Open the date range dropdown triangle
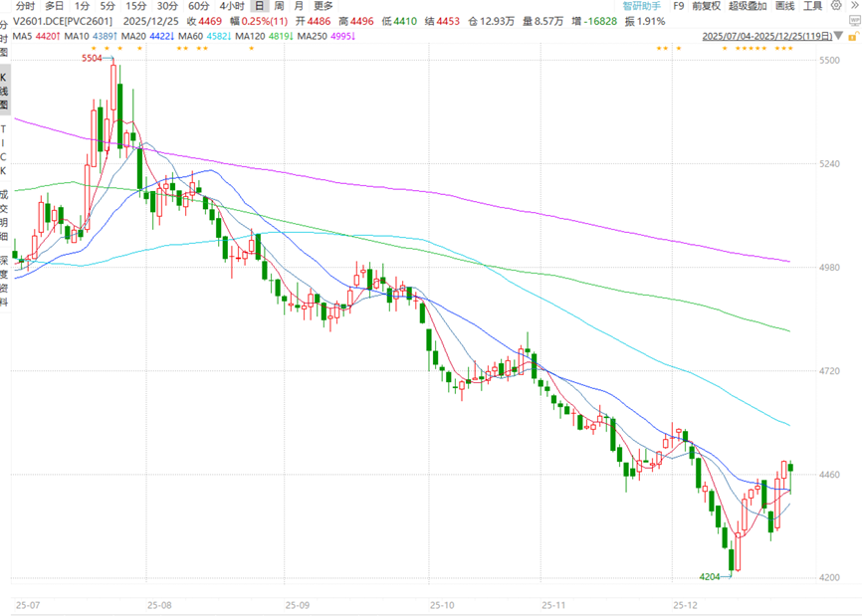Screen dimensions: 862x616 pos(838,36)
